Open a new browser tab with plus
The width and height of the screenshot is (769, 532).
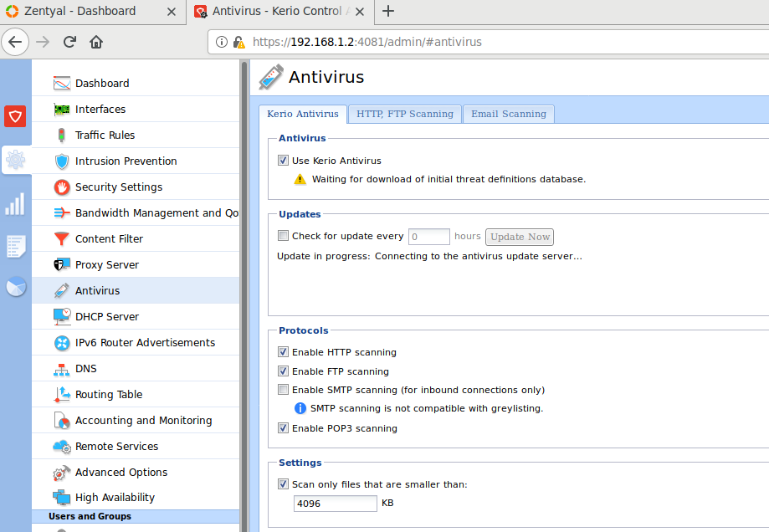(388, 11)
